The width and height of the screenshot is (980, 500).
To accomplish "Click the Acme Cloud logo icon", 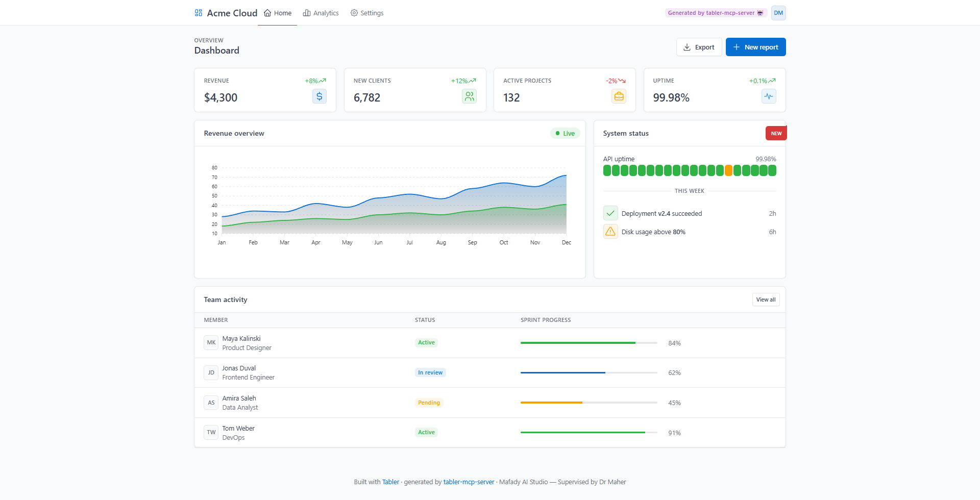I will [x=199, y=13].
